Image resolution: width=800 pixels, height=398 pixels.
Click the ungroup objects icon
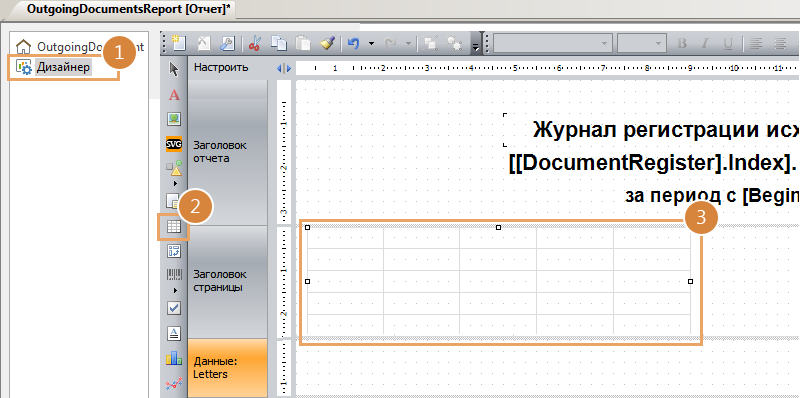pyautogui.click(x=455, y=44)
